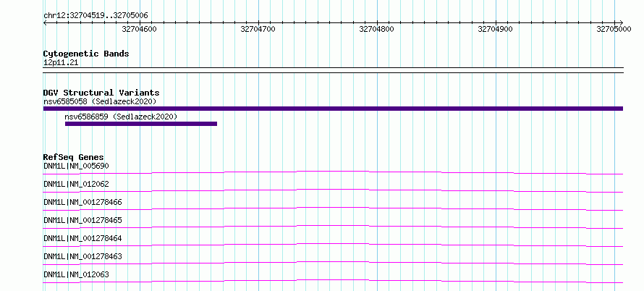The width and height of the screenshot is (644, 291).
Task: Click ruler position label 32705000
Action: [614, 29]
